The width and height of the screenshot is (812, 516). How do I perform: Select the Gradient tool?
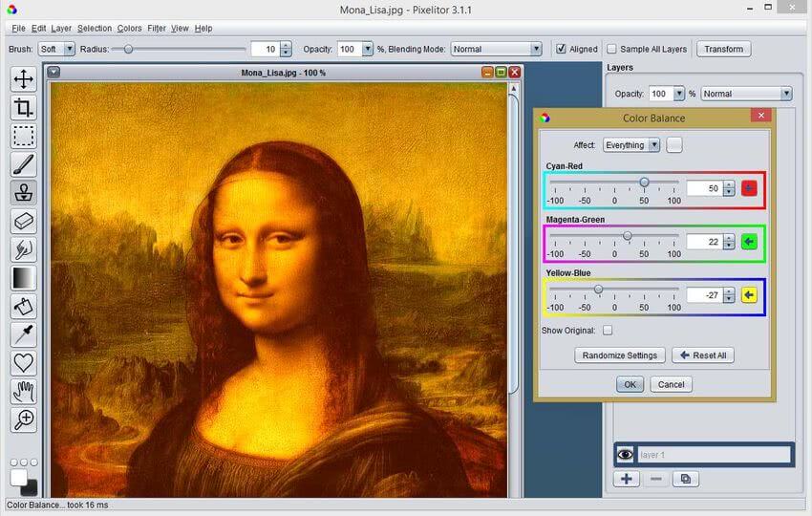coord(23,278)
